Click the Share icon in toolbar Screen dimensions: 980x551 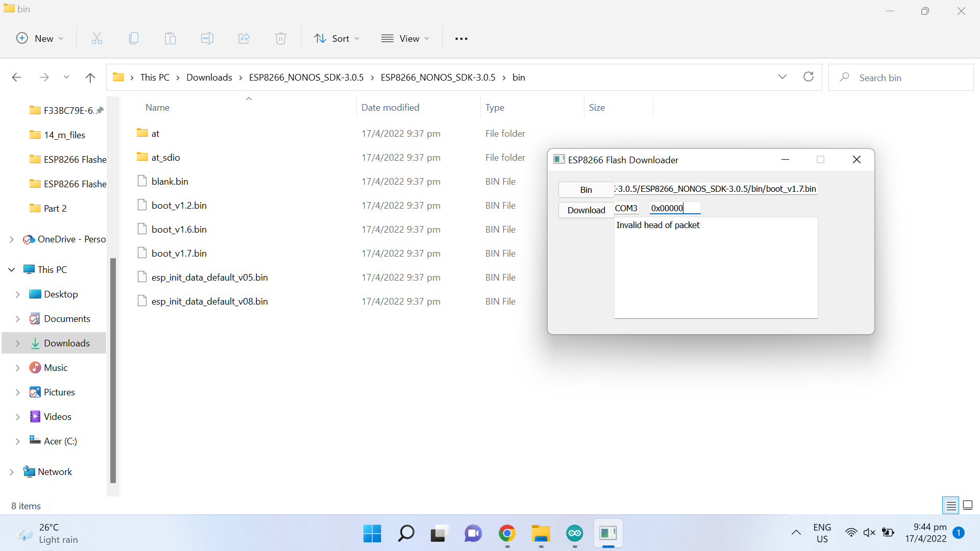244,39
